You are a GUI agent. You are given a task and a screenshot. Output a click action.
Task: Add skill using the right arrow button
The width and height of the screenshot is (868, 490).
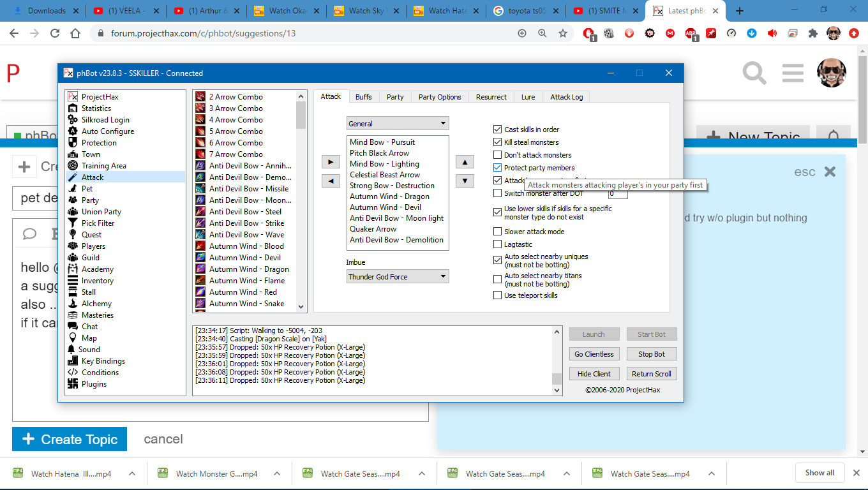331,162
